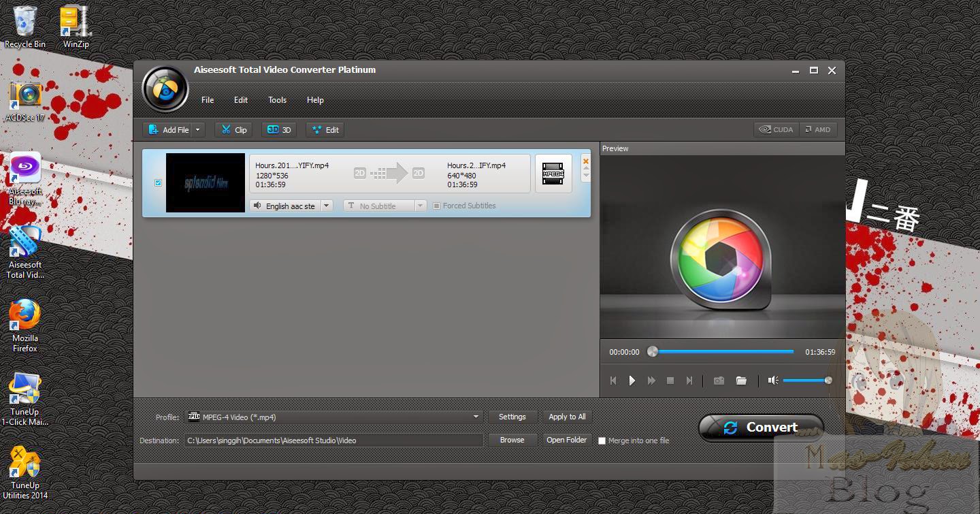Viewport: 980px width, 514px height.
Task: Skip to next frame in preview
Action: tap(689, 381)
